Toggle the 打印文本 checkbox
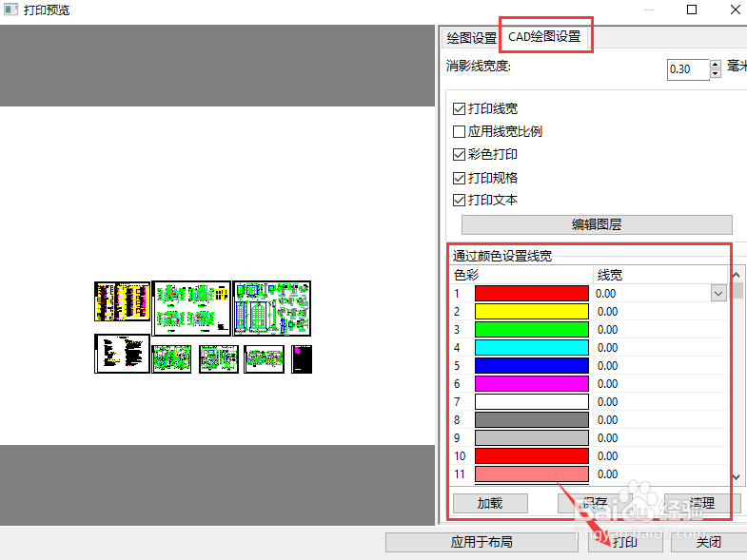Viewport: 747px width, 560px height. click(459, 200)
